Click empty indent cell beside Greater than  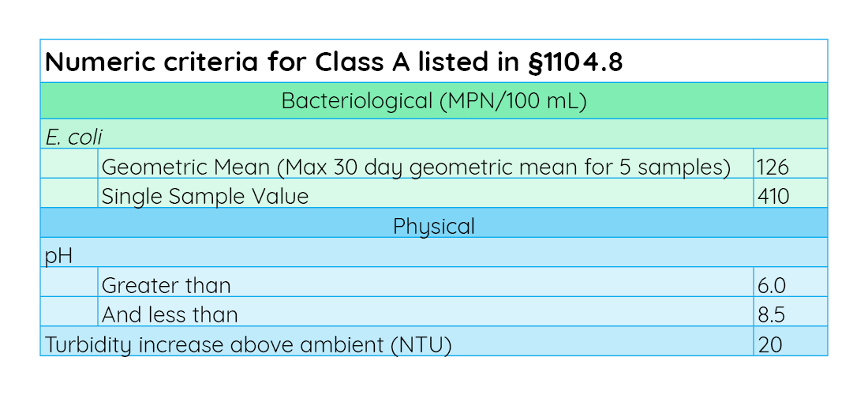69,282
